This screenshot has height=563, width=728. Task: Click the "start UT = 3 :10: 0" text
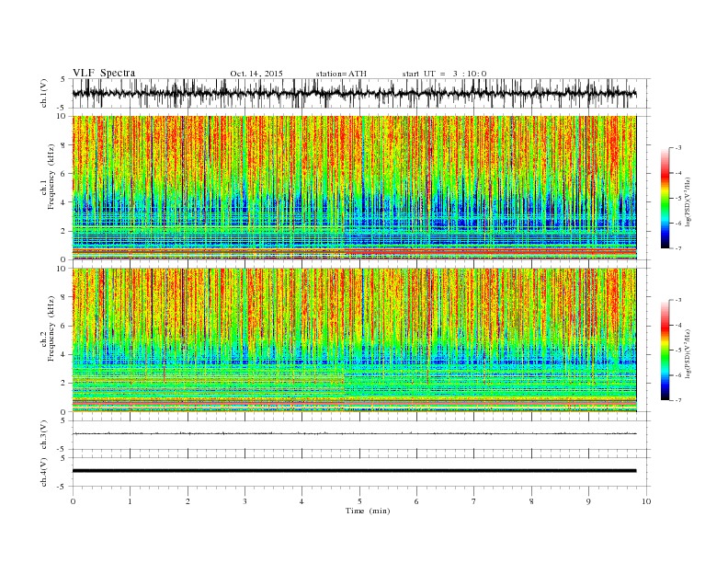(x=444, y=74)
